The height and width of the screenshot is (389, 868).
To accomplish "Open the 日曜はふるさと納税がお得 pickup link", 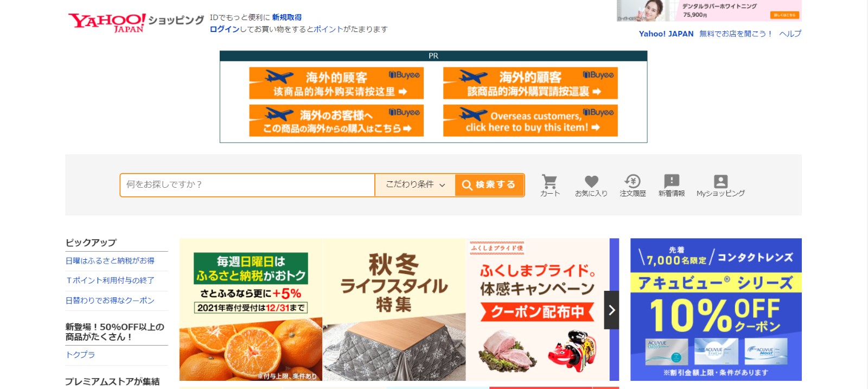I will coord(110,261).
